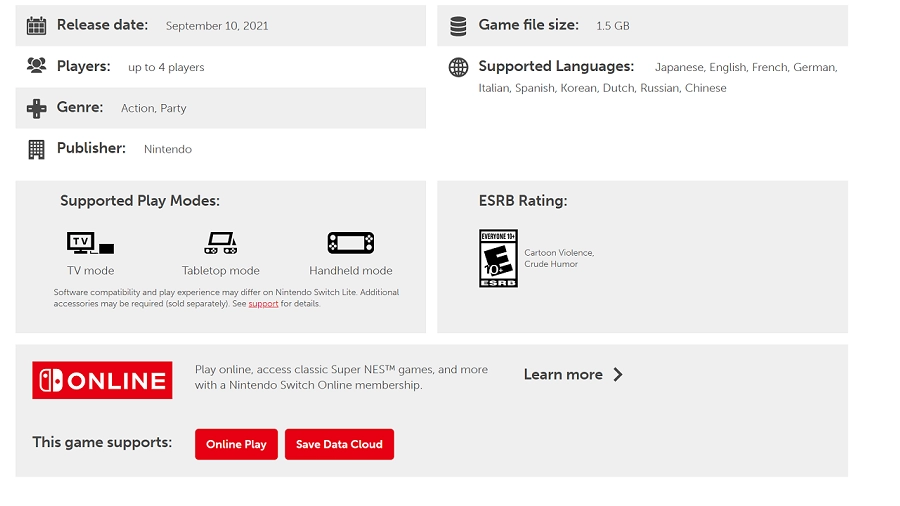Click the Tabletop mode icon
This screenshot has height=506, width=900.
point(220,242)
